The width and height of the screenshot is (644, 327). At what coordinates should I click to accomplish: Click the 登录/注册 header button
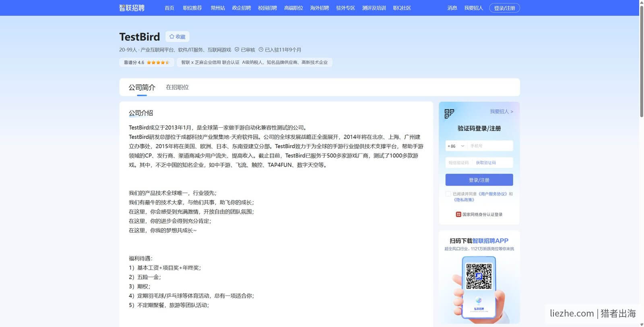505,8
